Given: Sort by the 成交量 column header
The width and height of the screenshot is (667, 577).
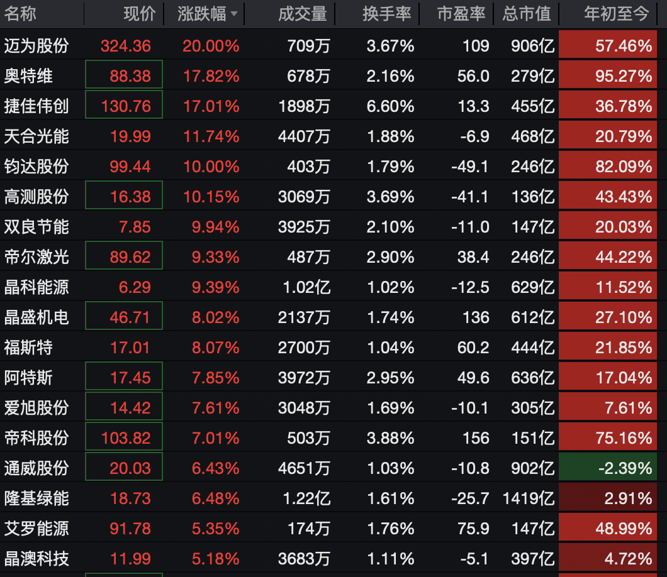Looking at the screenshot, I should [x=302, y=15].
